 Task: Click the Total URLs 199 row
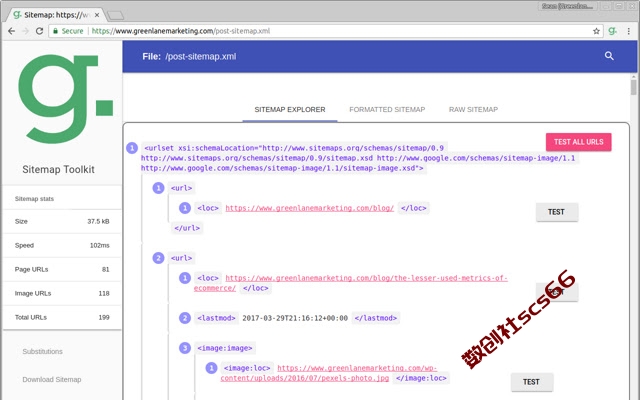point(62,317)
